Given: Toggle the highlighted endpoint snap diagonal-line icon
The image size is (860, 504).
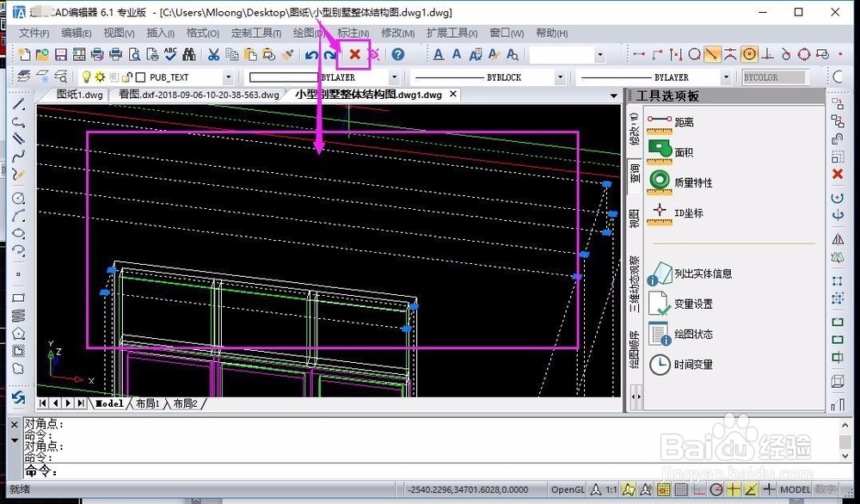Looking at the screenshot, I should [712, 54].
